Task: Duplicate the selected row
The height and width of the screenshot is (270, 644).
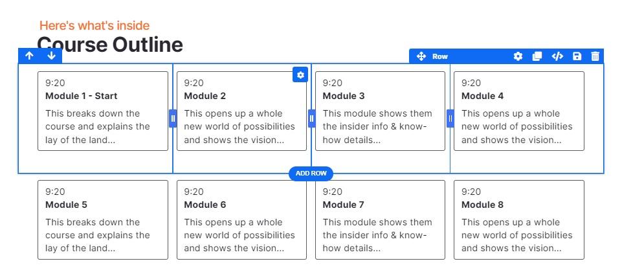Action: pos(537,56)
